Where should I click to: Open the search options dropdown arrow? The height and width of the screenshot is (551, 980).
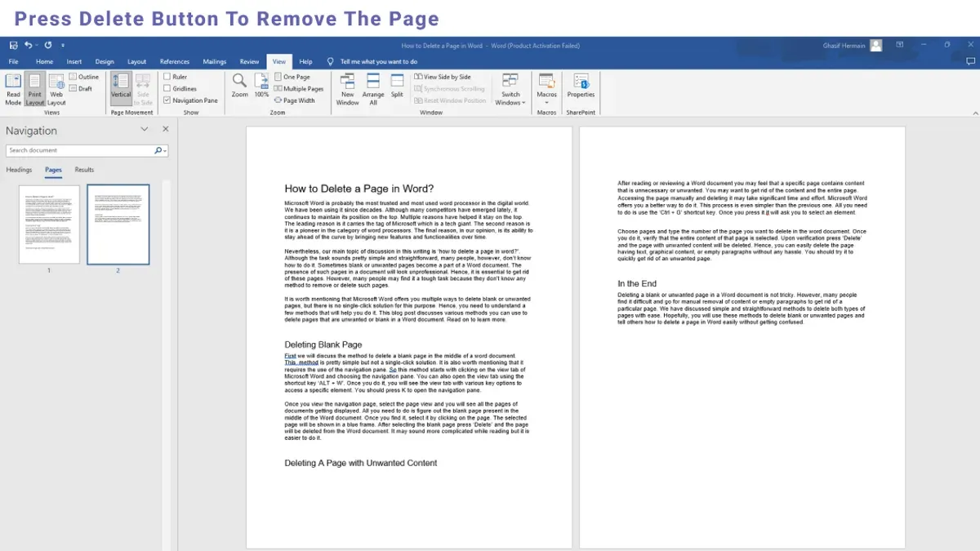coord(165,151)
